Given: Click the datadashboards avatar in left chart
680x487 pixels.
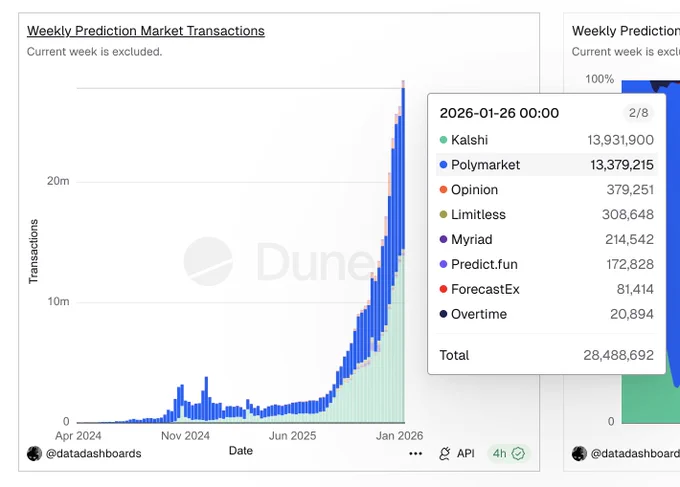Looking at the screenshot, I should pyautogui.click(x=34, y=454).
